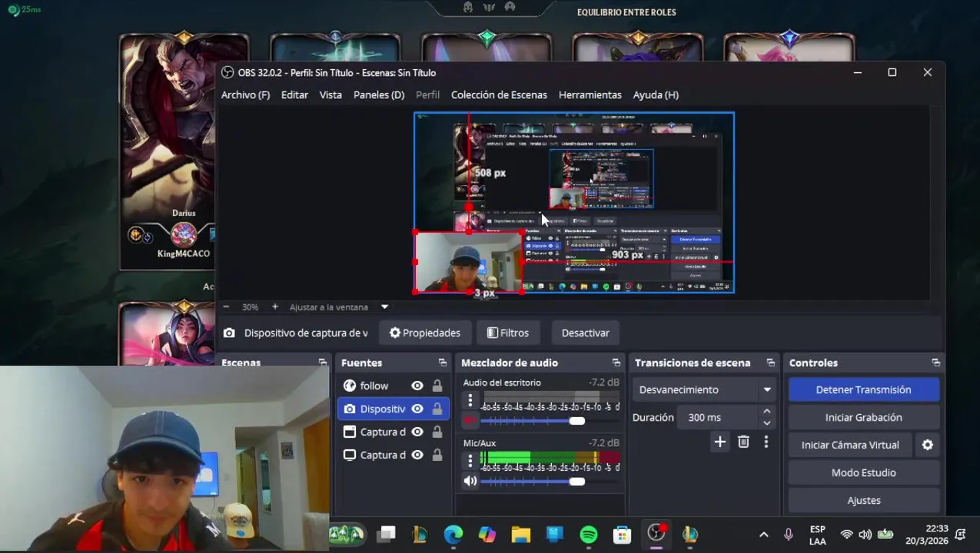Open Spotify from the taskbar
The image size is (980, 553).
(x=589, y=534)
